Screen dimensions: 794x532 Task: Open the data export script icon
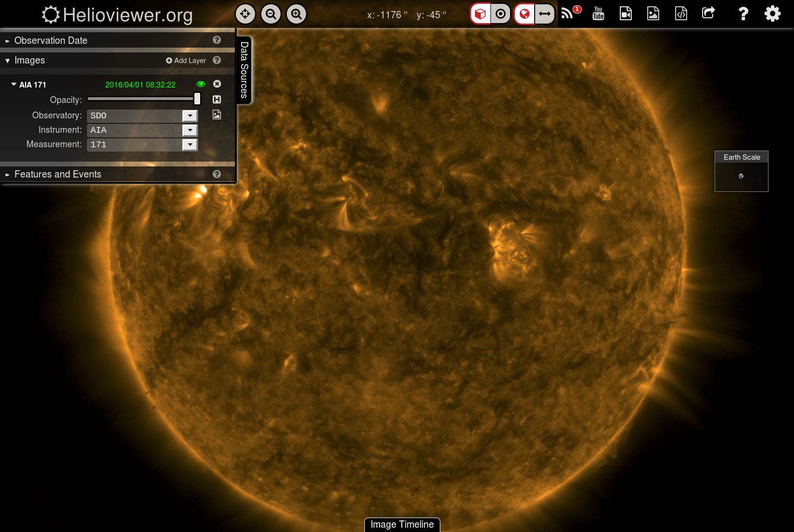tap(681, 13)
